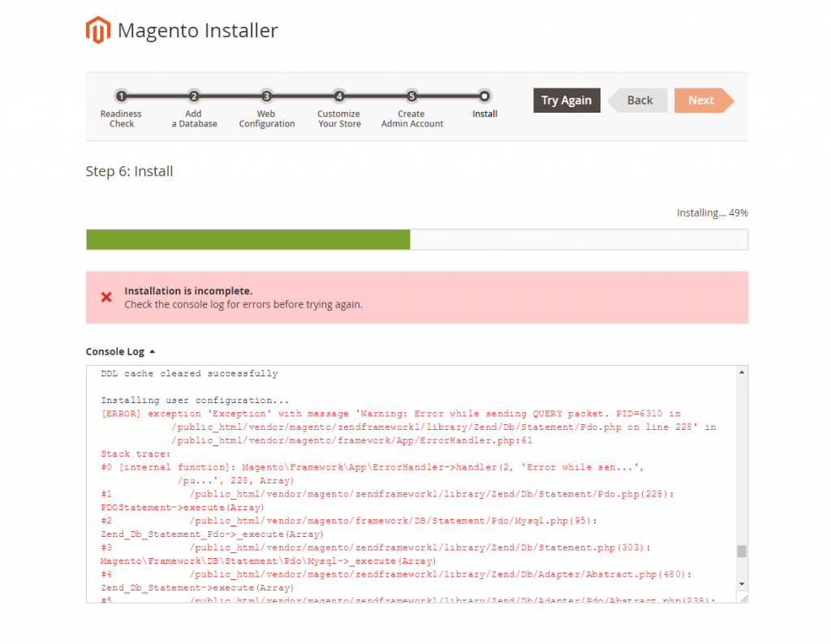The height and width of the screenshot is (644, 831).
Task: Click the ErrorHandler.php:61 log line
Action: pyautogui.click(x=352, y=440)
